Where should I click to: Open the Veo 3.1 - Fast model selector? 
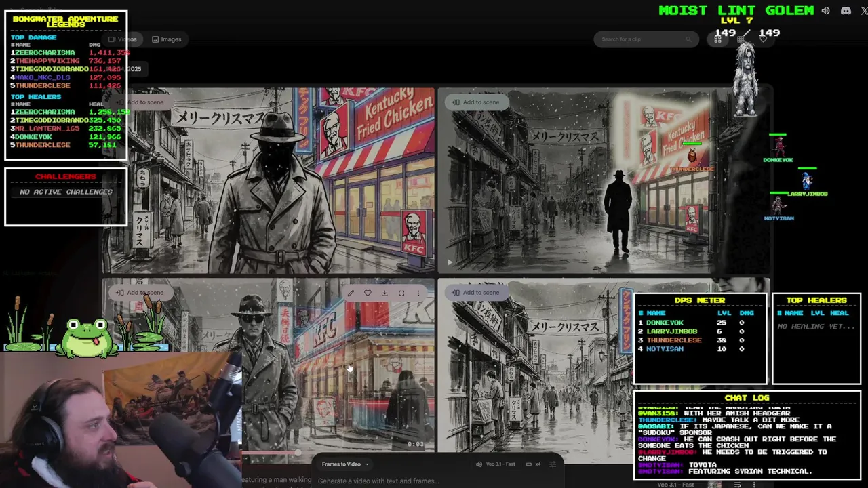(500, 464)
